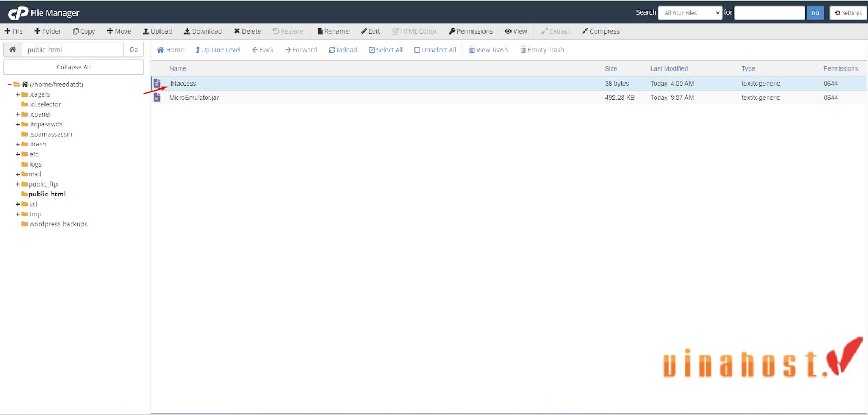Sort files by Size column

(x=611, y=68)
